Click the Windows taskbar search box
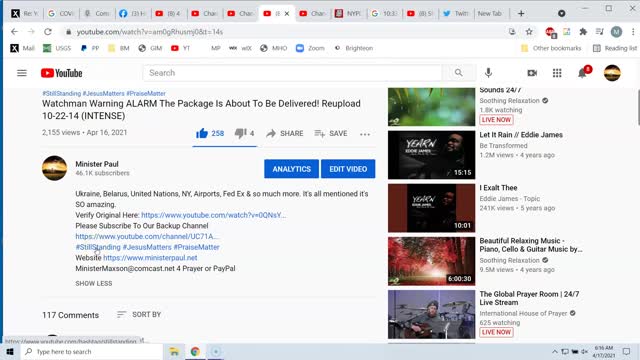 91,351
